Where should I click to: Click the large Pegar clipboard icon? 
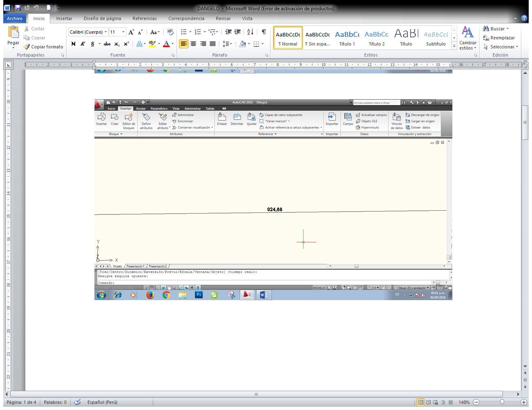13,32
